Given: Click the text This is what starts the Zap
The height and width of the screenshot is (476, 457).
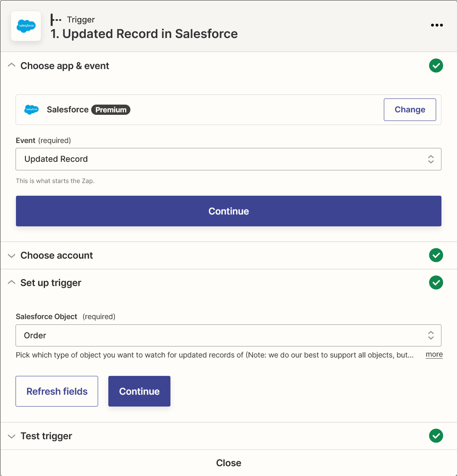Looking at the screenshot, I should 55,181.
